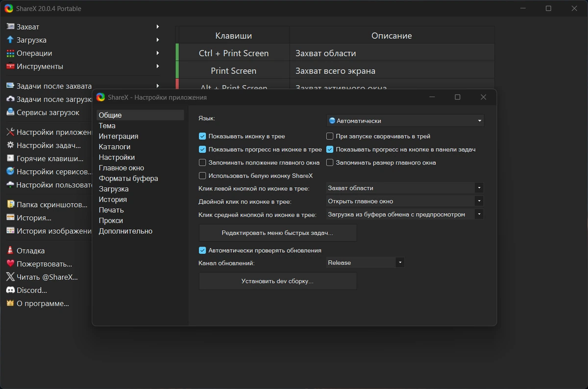Click ShareX logo in settings dialog title bar
Screen dimensions: 588x389
click(x=101, y=97)
